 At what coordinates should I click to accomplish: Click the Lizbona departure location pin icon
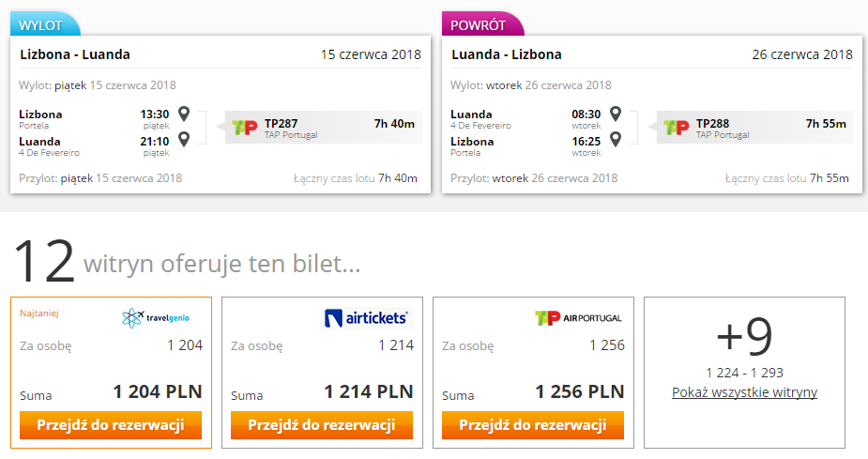(184, 115)
